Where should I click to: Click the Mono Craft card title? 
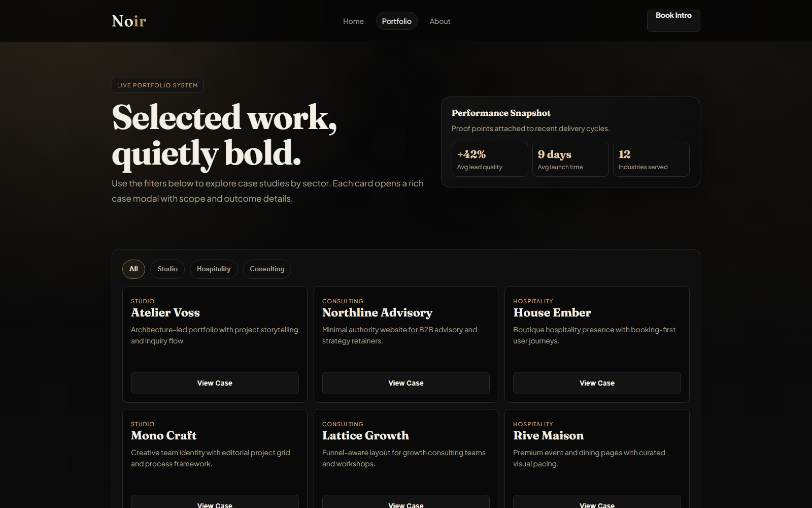[163, 435]
